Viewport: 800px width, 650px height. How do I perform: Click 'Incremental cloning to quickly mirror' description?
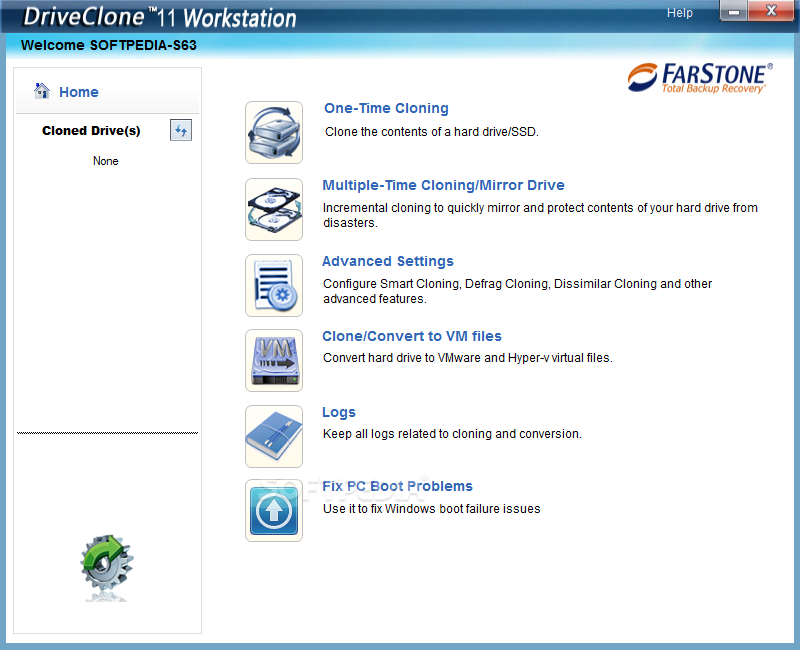540,215
